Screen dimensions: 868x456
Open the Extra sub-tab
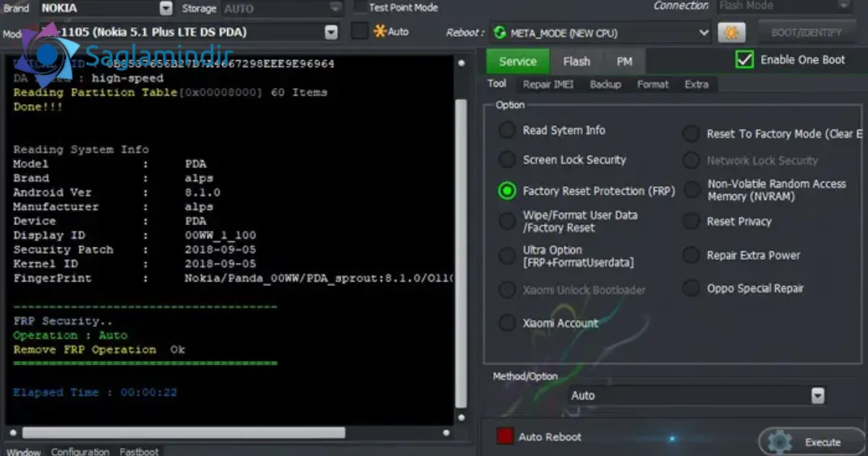point(697,85)
